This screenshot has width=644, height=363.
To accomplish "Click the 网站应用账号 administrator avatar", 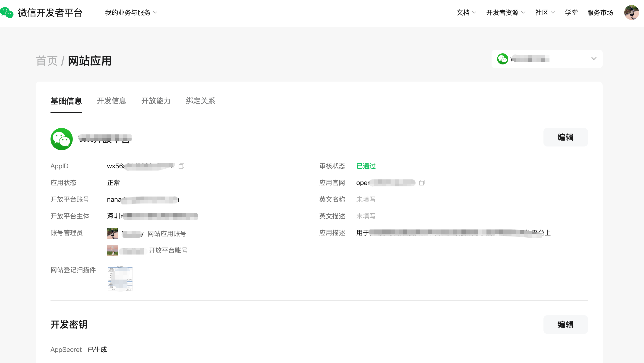I will point(113,234).
